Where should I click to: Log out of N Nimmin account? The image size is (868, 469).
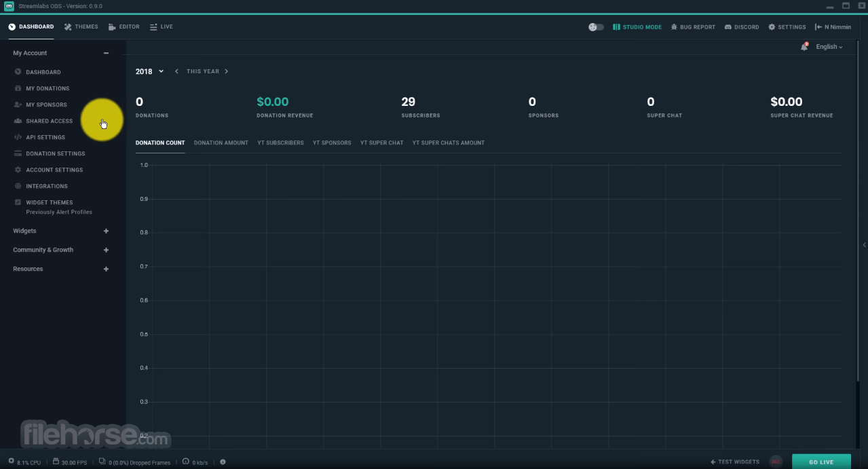click(833, 27)
